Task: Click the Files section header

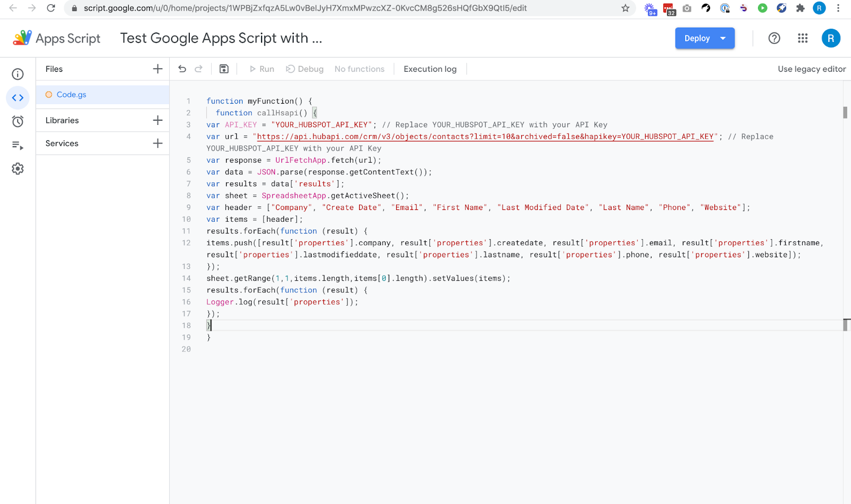Action: (x=54, y=69)
